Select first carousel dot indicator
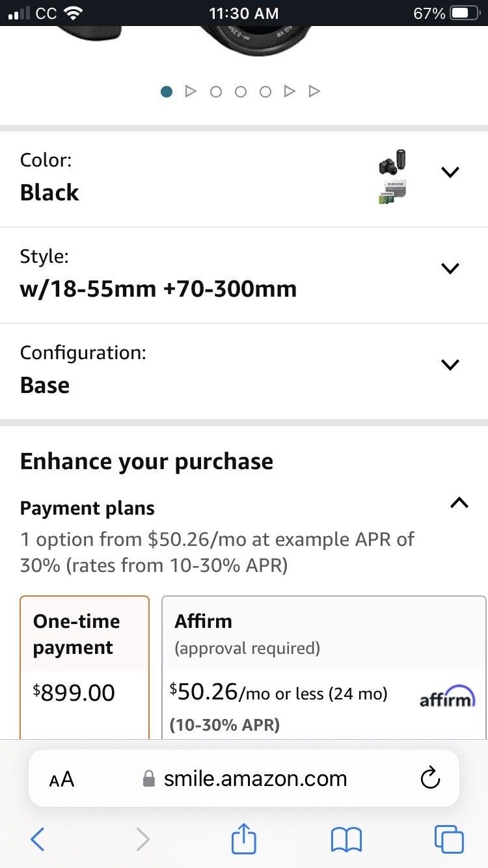Screen dimensions: 488x868 click(x=167, y=92)
